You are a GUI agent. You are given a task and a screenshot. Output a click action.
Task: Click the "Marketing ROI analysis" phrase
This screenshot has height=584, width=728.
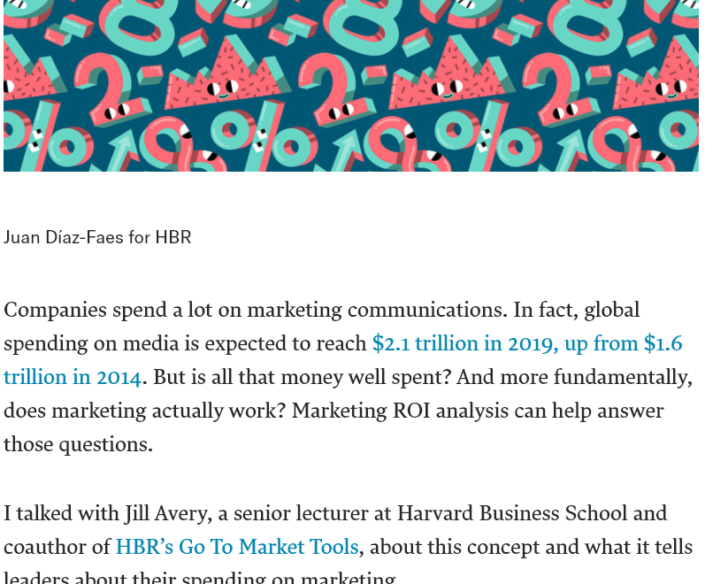(400, 411)
